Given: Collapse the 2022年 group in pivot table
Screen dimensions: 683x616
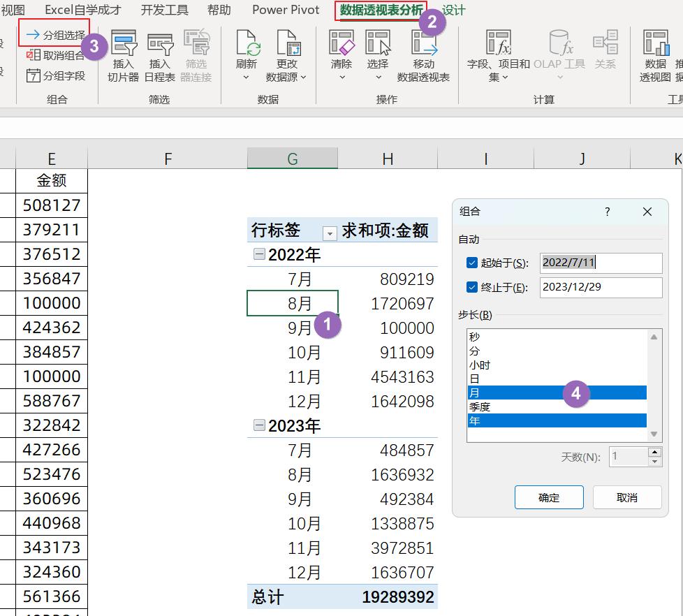Looking at the screenshot, I should point(259,255).
